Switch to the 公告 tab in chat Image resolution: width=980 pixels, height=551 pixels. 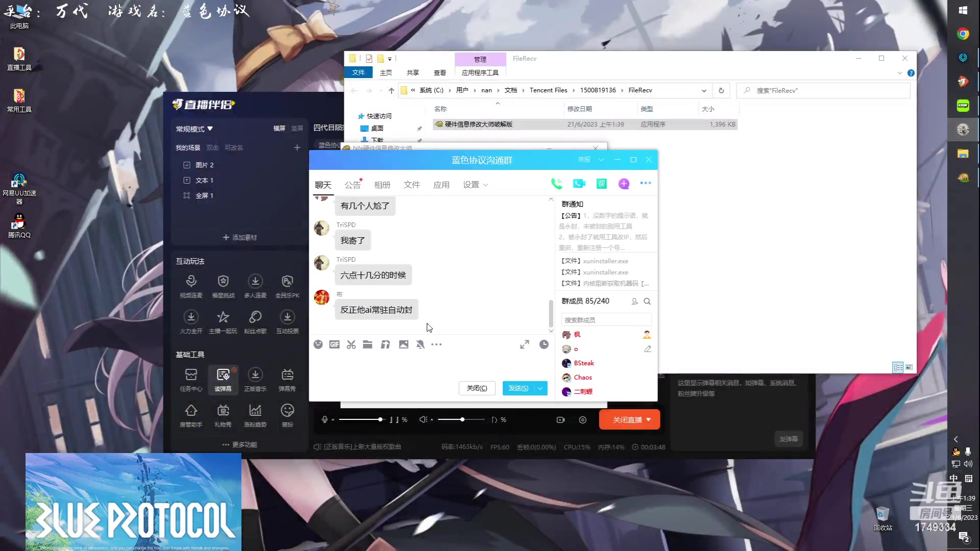pos(353,184)
